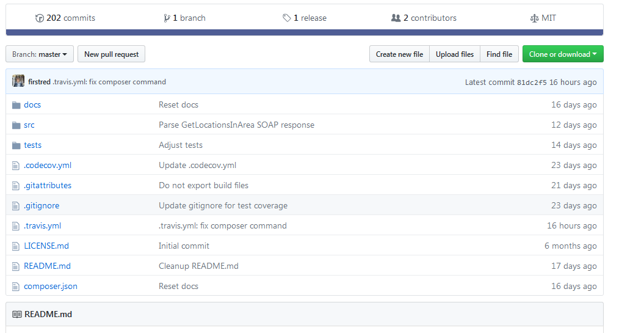644x333 pixels.
Task: Open the Branch: master dropdown
Action: pyautogui.click(x=40, y=54)
